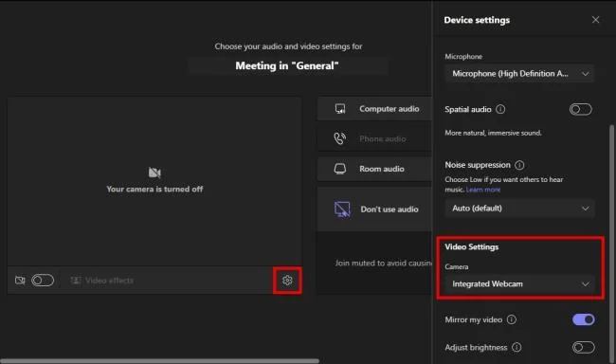Click Spatial audio info icon

500,109
